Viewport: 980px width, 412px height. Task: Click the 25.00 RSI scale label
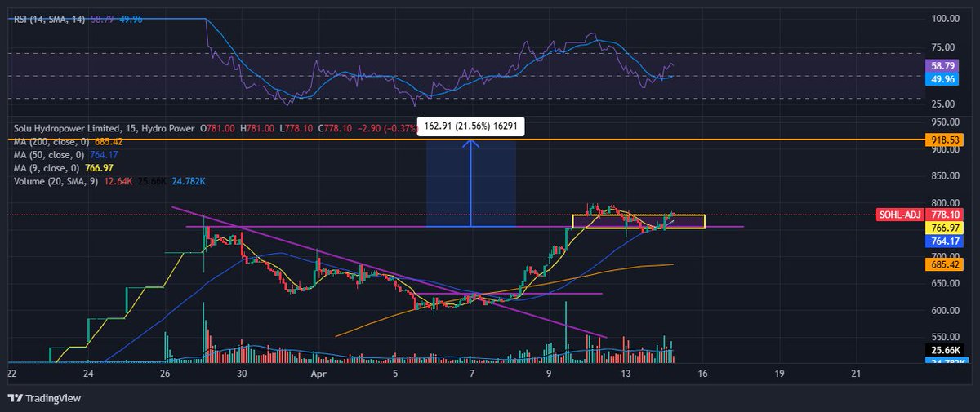tap(943, 104)
